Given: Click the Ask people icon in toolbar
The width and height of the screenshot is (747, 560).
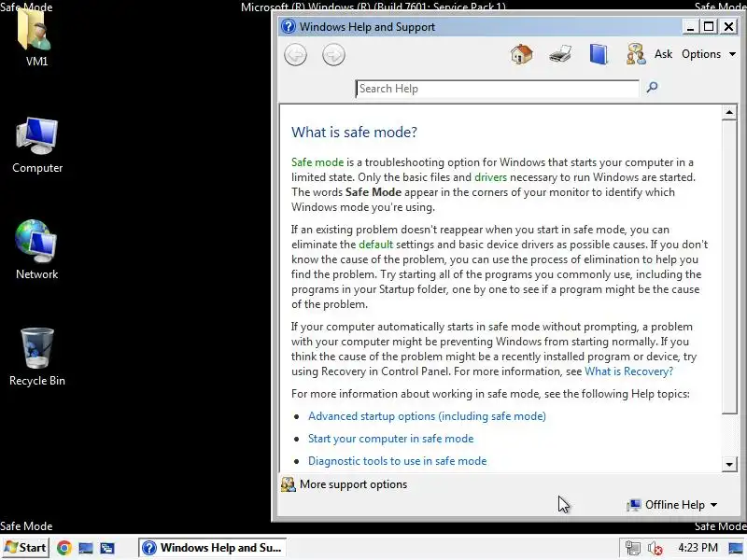Looking at the screenshot, I should click(x=636, y=54).
